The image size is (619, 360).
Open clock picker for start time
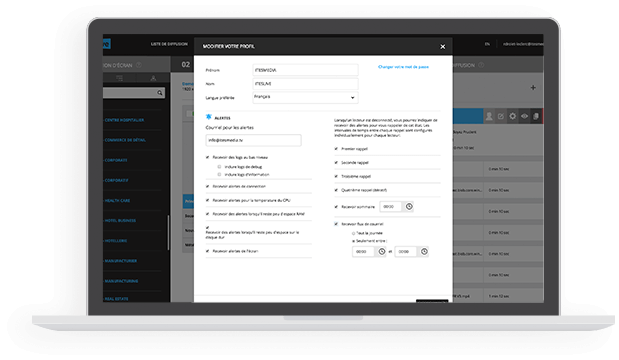[x=382, y=251]
